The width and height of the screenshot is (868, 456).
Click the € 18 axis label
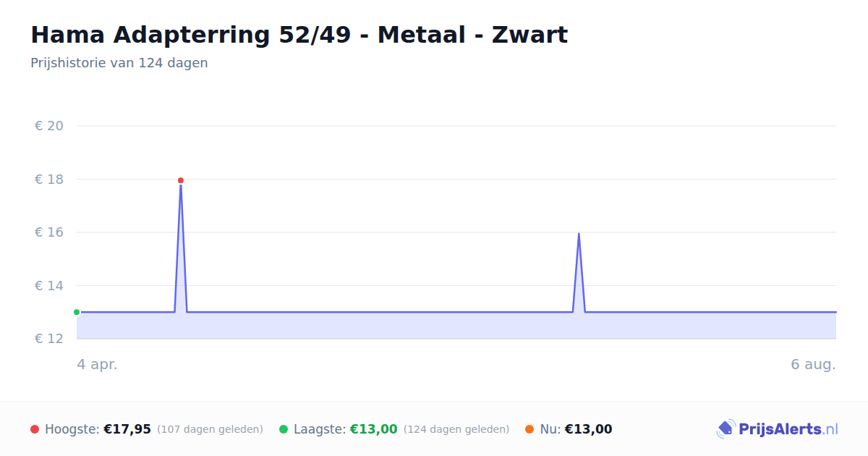pyautogui.click(x=49, y=180)
